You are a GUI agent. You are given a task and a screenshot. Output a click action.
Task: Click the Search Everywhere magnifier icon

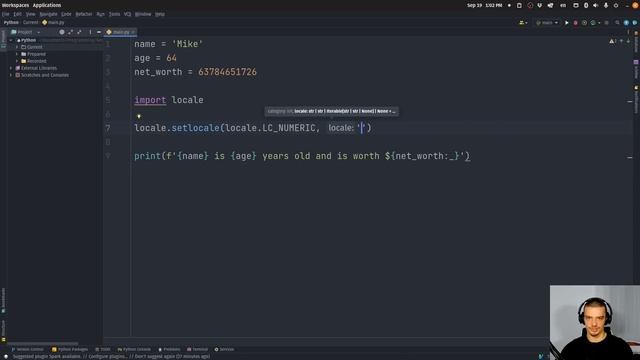(617, 23)
